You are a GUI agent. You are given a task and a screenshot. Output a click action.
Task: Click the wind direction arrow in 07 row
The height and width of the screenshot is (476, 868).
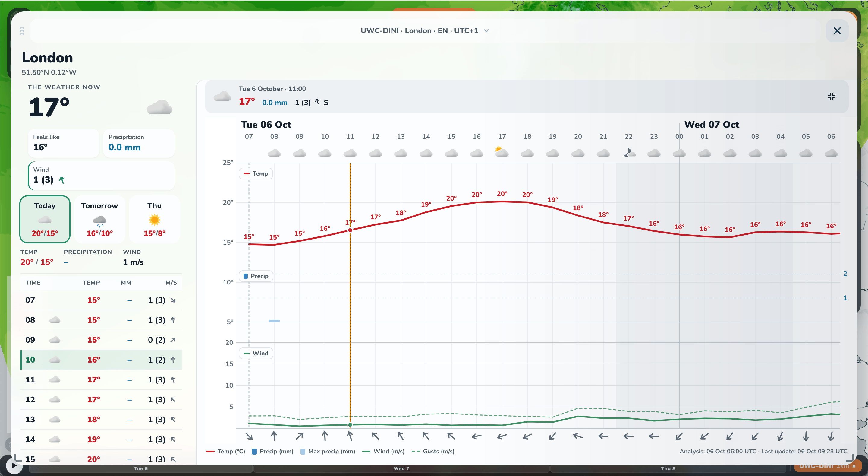pyautogui.click(x=173, y=300)
